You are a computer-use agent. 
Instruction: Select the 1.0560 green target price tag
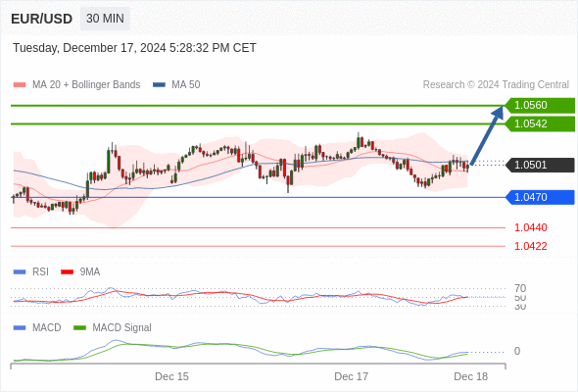[x=540, y=106]
